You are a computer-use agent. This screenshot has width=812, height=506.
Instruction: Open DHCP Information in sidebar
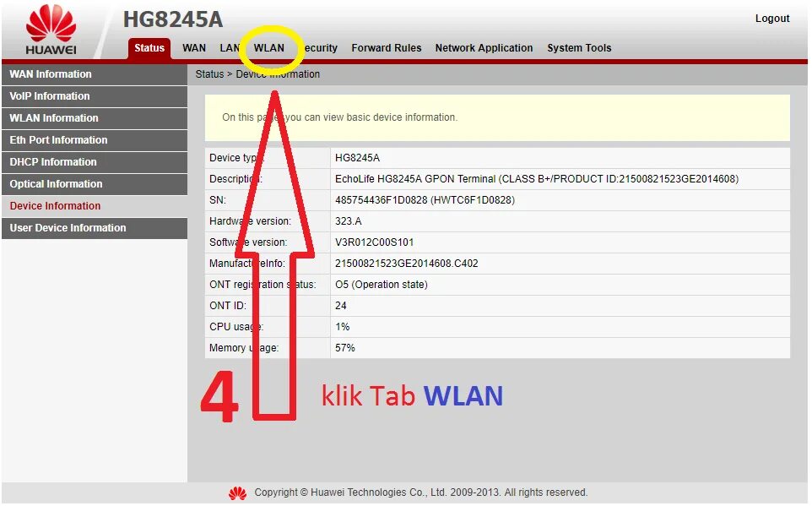(95, 161)
